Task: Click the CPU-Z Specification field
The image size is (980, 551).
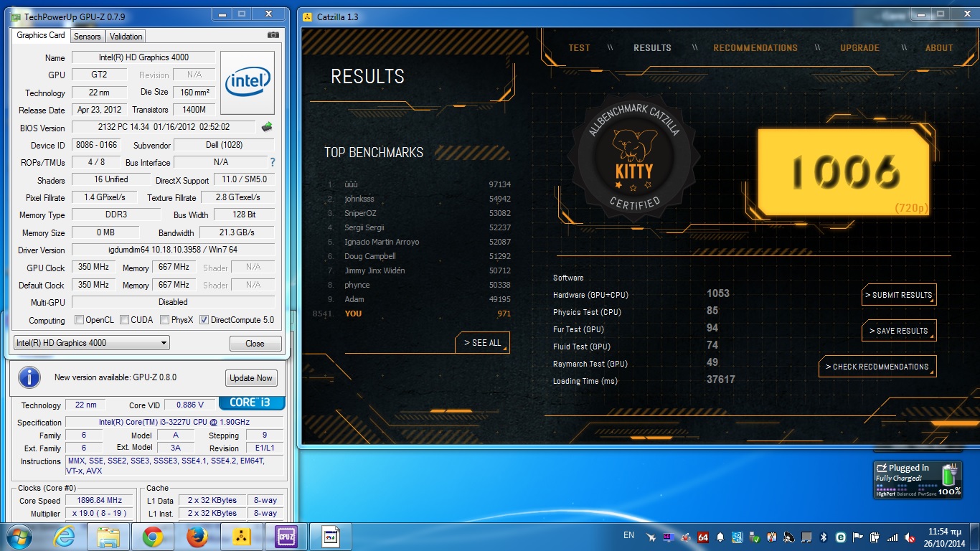Action: [x=174, y=422]
